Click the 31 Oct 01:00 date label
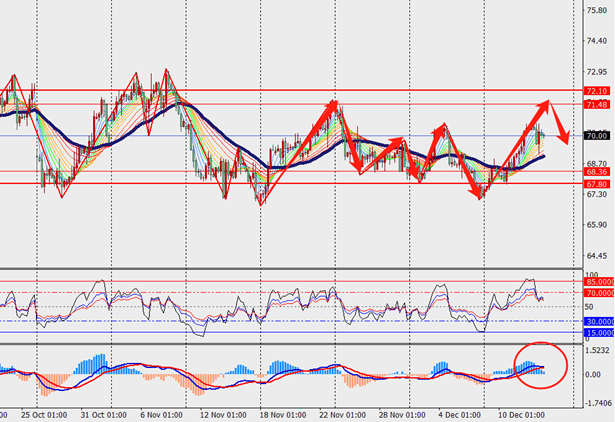 click(x=104, y=415)
